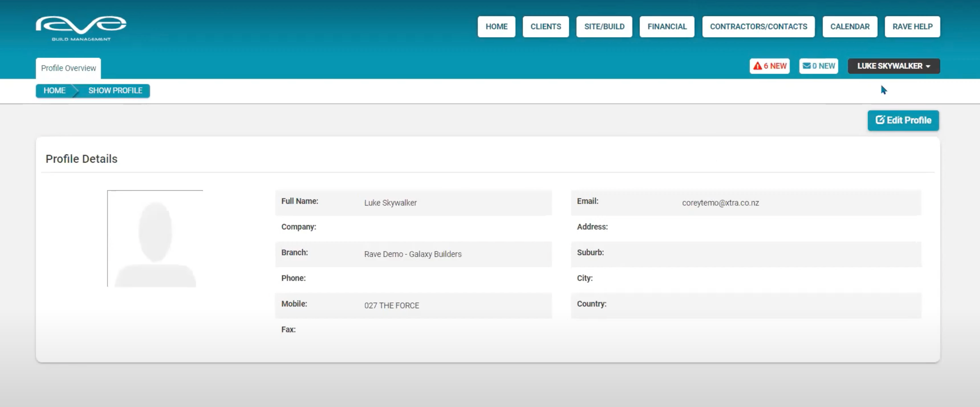Open Rave Help
This screenshot has height=407, width=980.
(912, 27)
